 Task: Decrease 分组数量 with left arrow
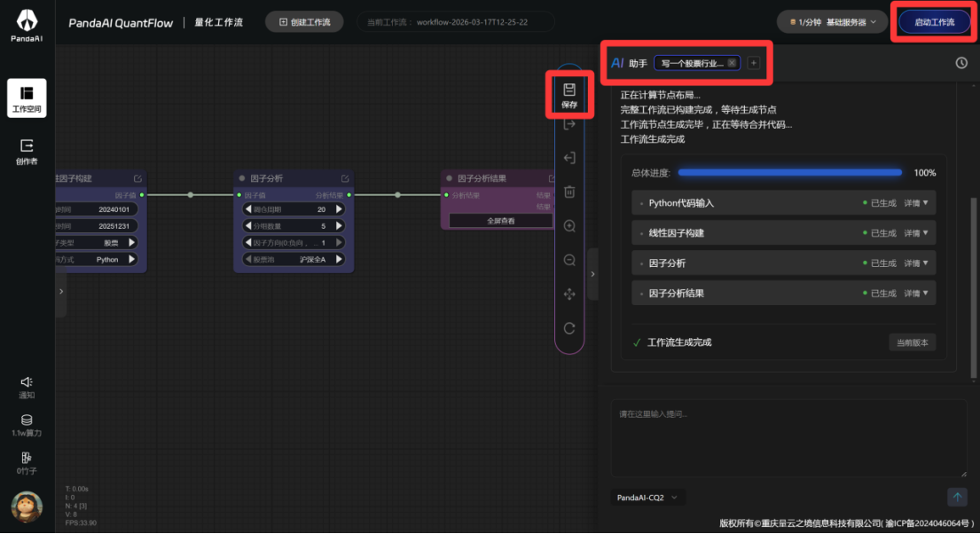click(248, 225)
